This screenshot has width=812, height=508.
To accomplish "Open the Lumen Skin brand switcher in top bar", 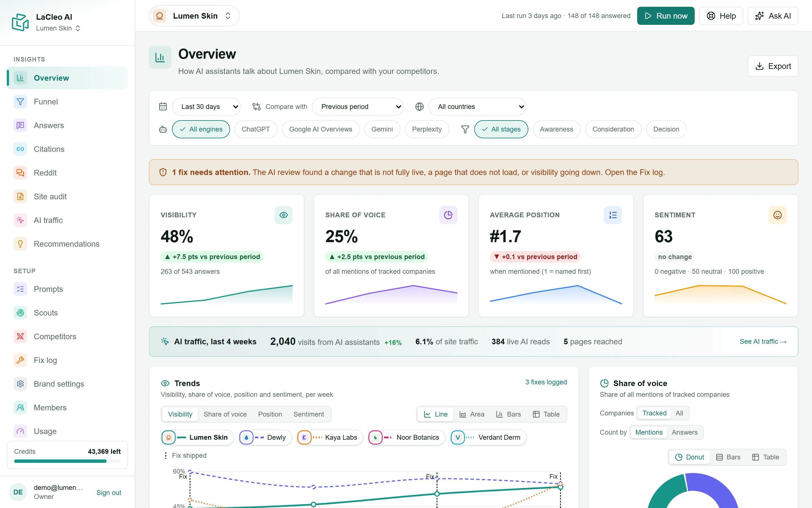I will (194, 16).
